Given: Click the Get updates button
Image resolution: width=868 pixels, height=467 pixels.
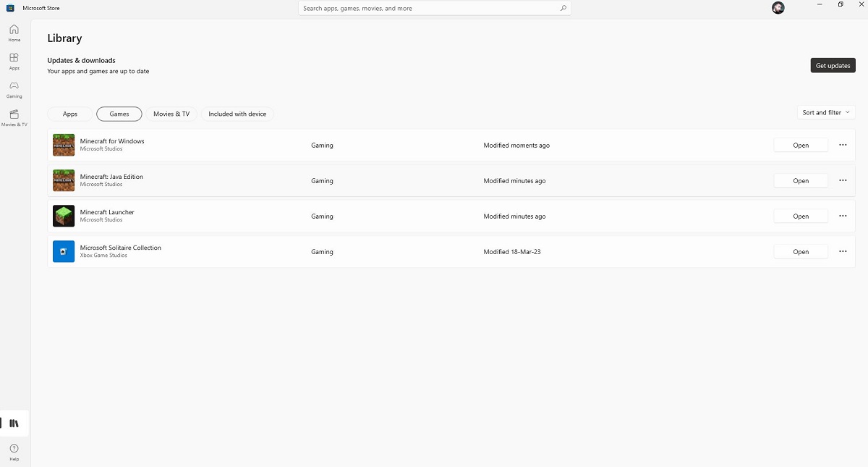Looking at the screenshot, I should 833,65.
